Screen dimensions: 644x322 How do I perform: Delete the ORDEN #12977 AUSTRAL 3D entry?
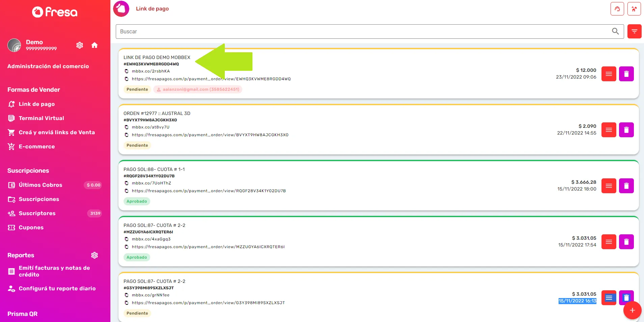(x=626, y=130)
